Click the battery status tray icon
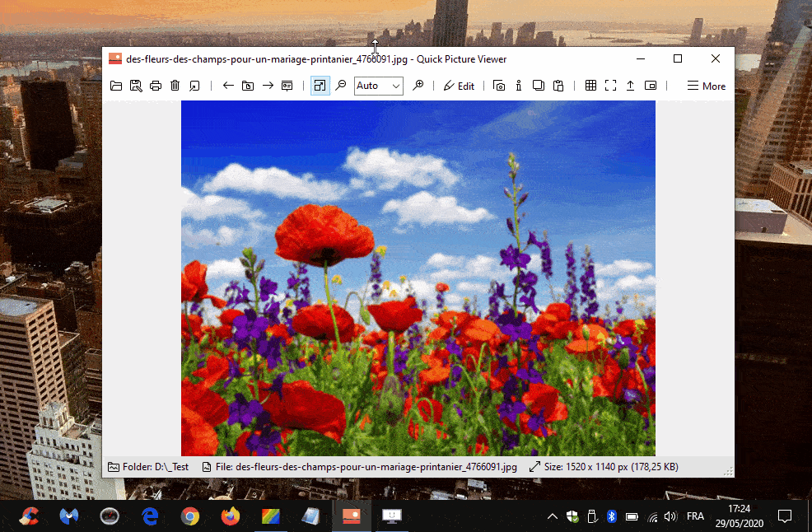This screenshot has width=812, height=532. point(632,516)
